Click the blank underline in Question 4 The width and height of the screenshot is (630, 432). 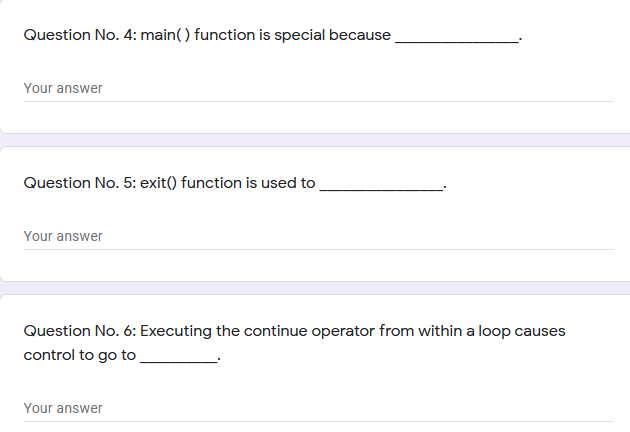point(457,40)
